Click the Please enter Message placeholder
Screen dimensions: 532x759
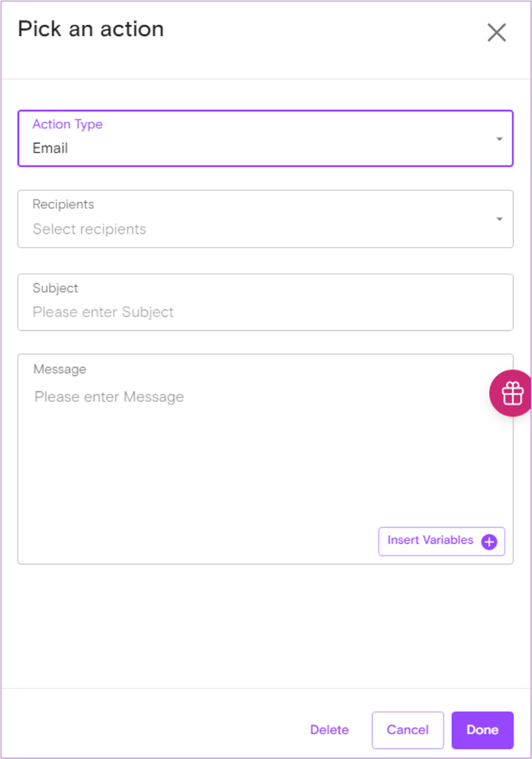pyautogui.click(x=109, y=397)
